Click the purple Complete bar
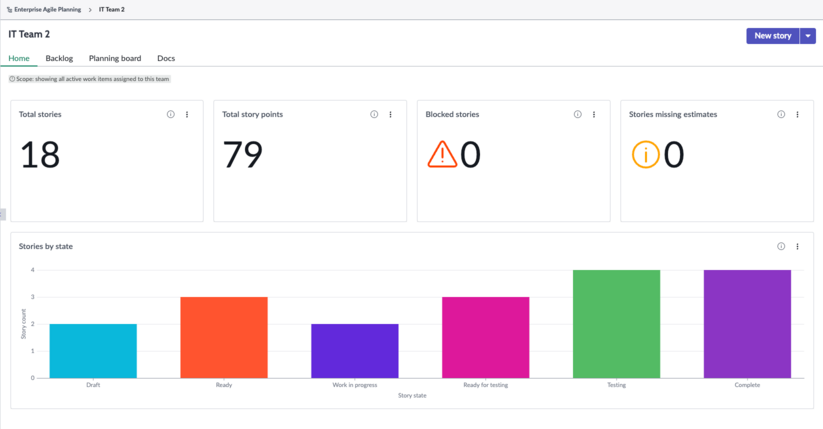This screenshot has width=823, height=429. point(747,324)
